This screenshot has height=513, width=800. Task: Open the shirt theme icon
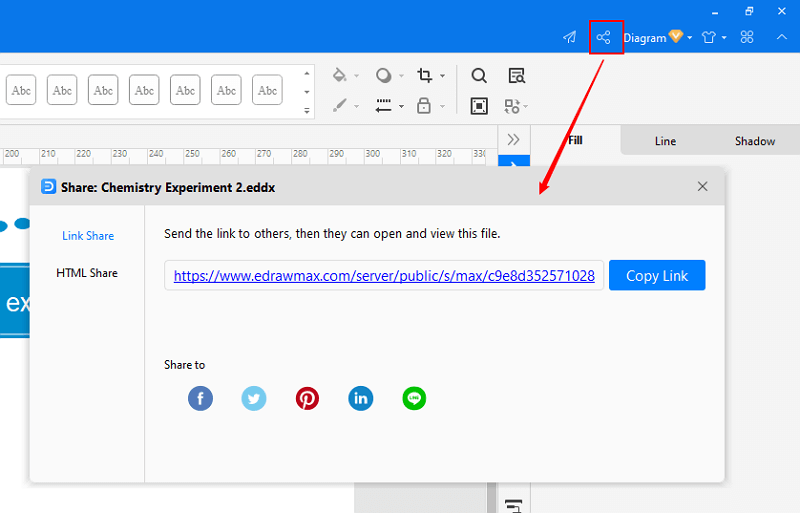(x=709, y=37)
